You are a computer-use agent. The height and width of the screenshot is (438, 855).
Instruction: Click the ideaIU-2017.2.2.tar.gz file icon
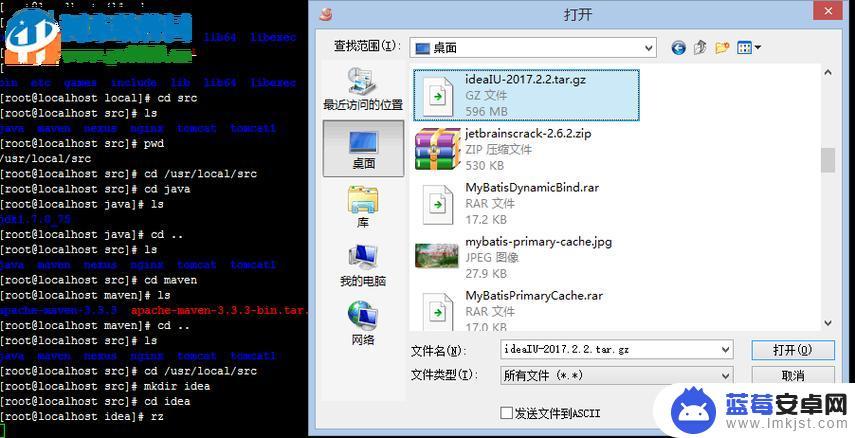point(438,96)
